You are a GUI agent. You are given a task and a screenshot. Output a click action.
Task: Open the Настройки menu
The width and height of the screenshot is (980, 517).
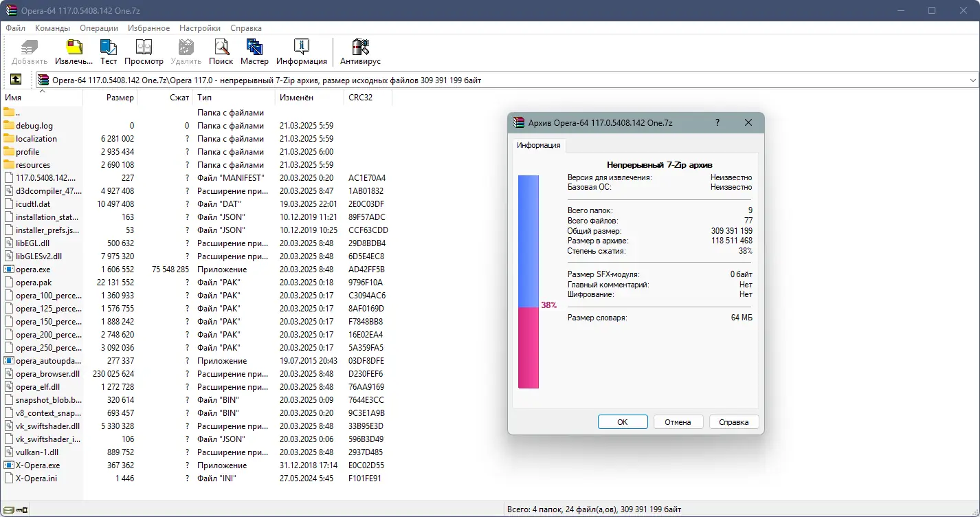pyautogui.click(x=199, y=28)
